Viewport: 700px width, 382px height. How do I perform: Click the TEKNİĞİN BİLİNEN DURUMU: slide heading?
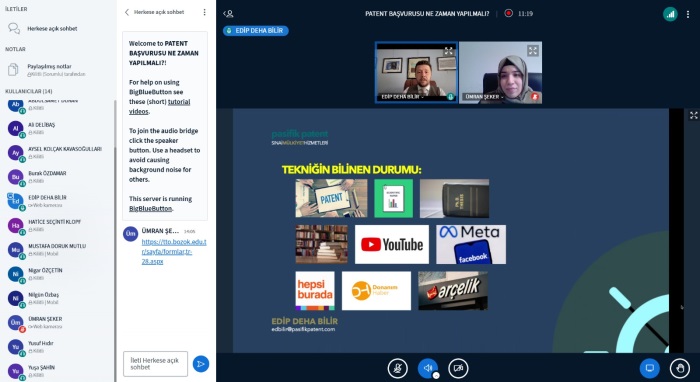tap(351, 170)
